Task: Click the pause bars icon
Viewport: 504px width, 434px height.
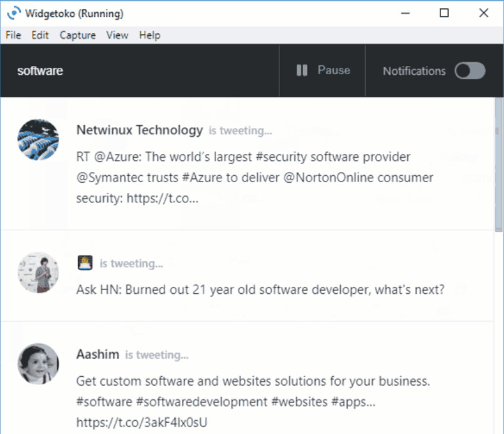Action: click(x=302, y=70)
